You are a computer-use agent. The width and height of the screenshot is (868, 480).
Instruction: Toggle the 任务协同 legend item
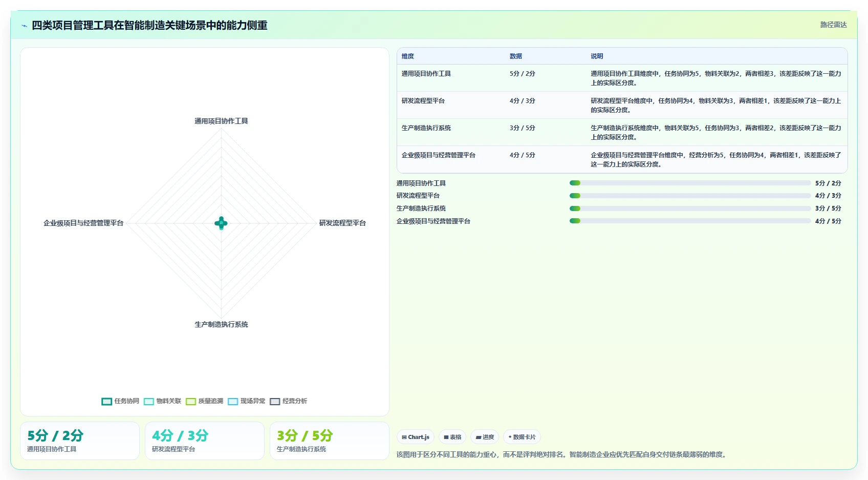pyautogui.click(x=120, y=401)
